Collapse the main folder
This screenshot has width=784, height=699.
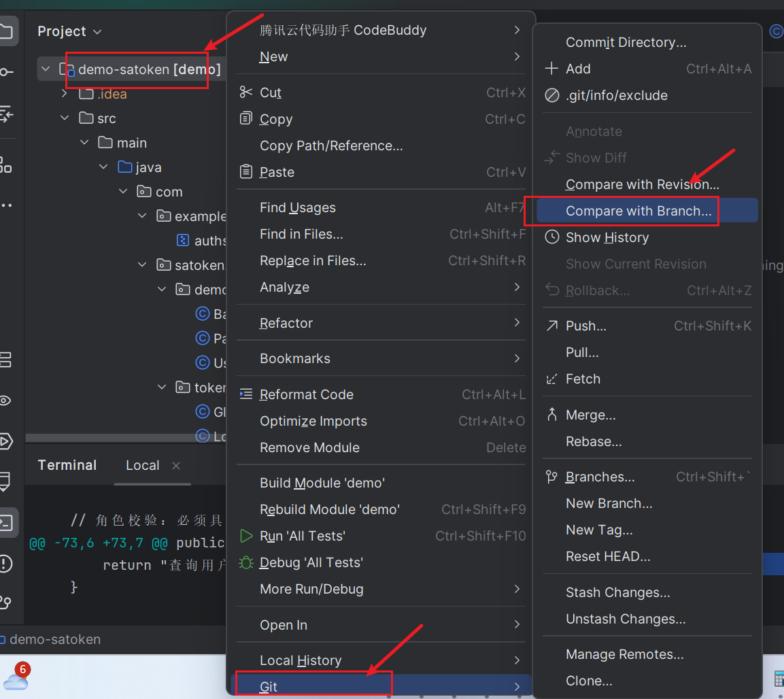coord(84,143)
